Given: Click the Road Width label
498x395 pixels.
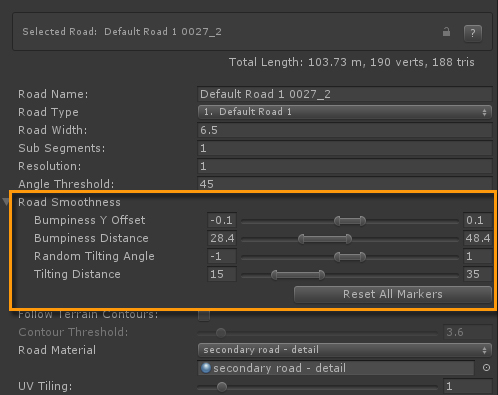Looking at the screenshot, I should click(x=53, y=130).
